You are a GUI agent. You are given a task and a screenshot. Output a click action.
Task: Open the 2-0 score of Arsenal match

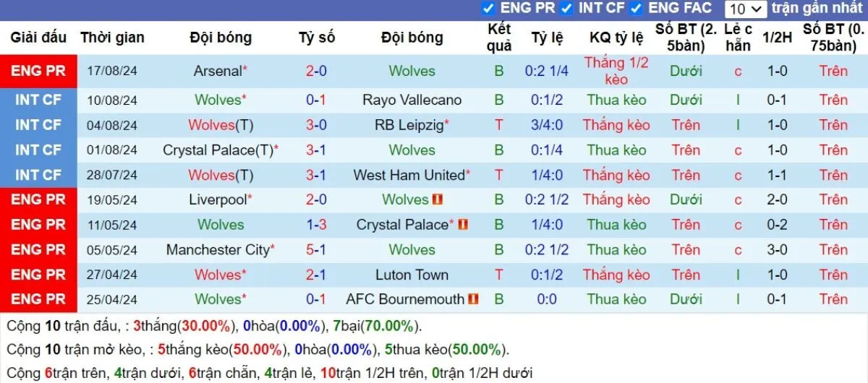[316, 71]
